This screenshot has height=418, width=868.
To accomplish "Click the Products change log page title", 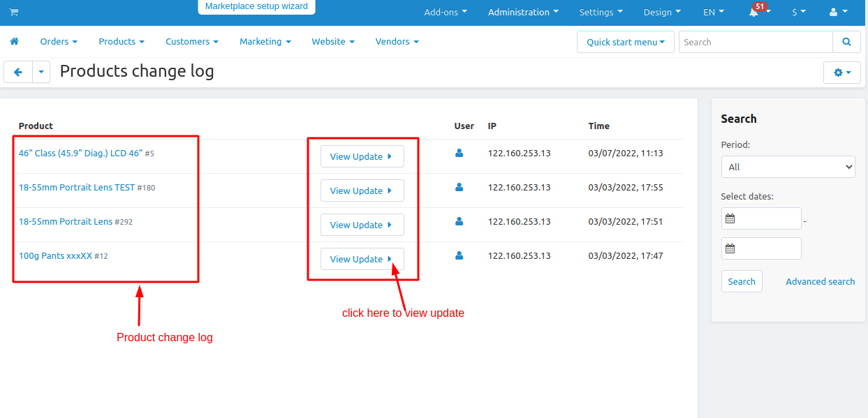I will coord(137,71).
